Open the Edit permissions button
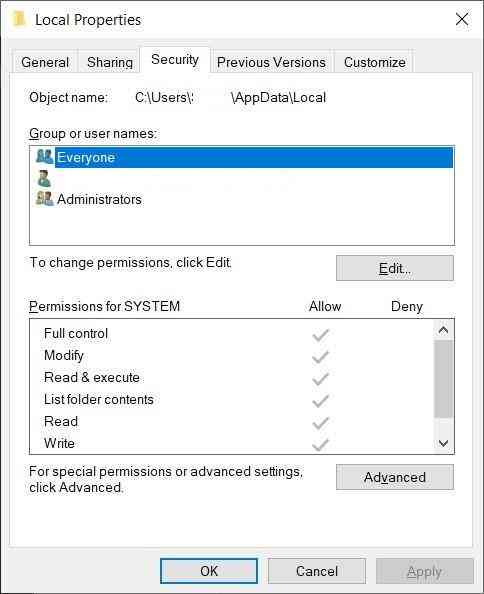The height and width of the screenshot is (594, 484). 395,268
